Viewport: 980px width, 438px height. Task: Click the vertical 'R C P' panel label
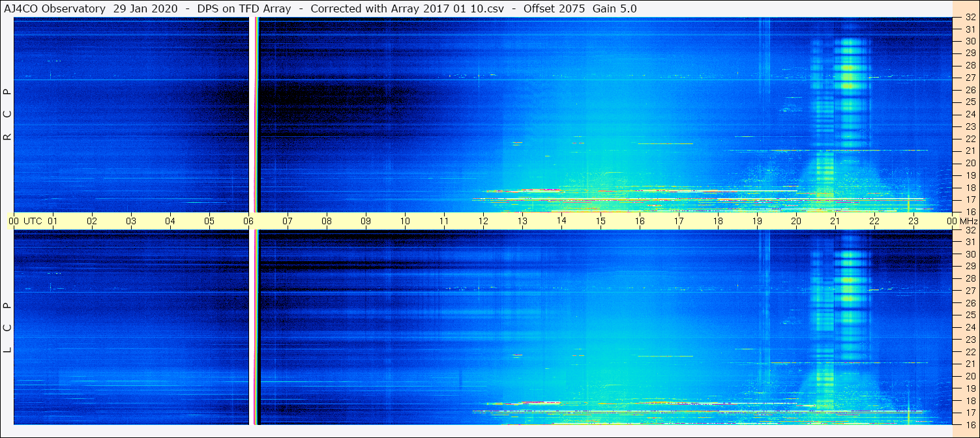(7, 115)
